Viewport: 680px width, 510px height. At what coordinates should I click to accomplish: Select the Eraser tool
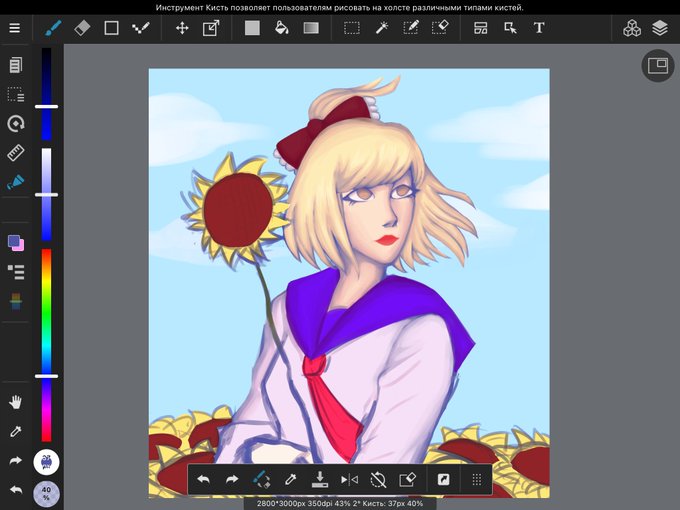pyautogui.click(x=82, y=28)
